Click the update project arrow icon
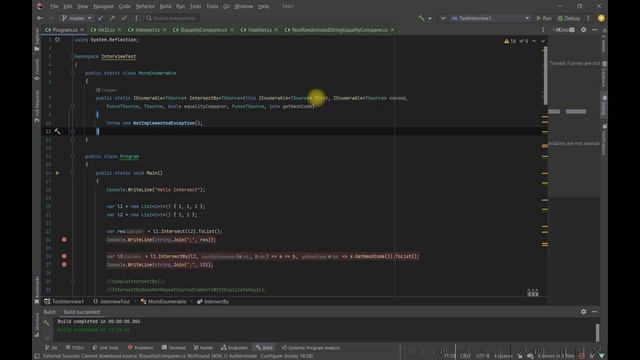 [x=100, y=18]
